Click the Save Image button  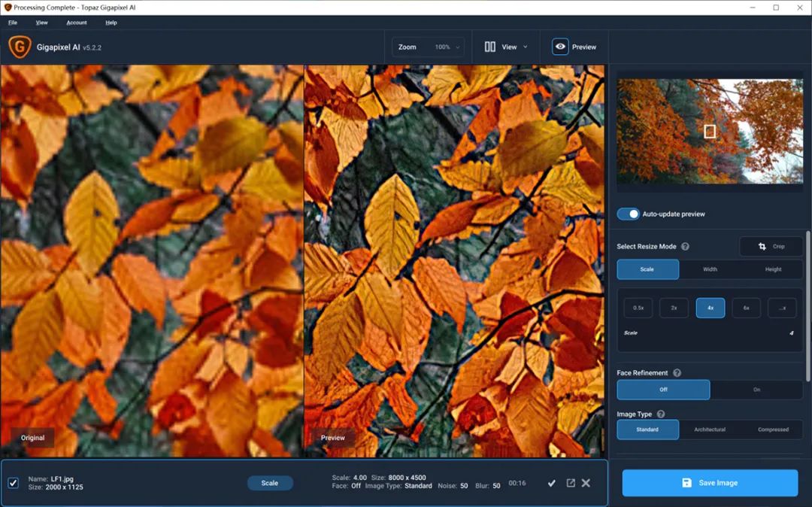pyautogui.click(x=710, y=483)
